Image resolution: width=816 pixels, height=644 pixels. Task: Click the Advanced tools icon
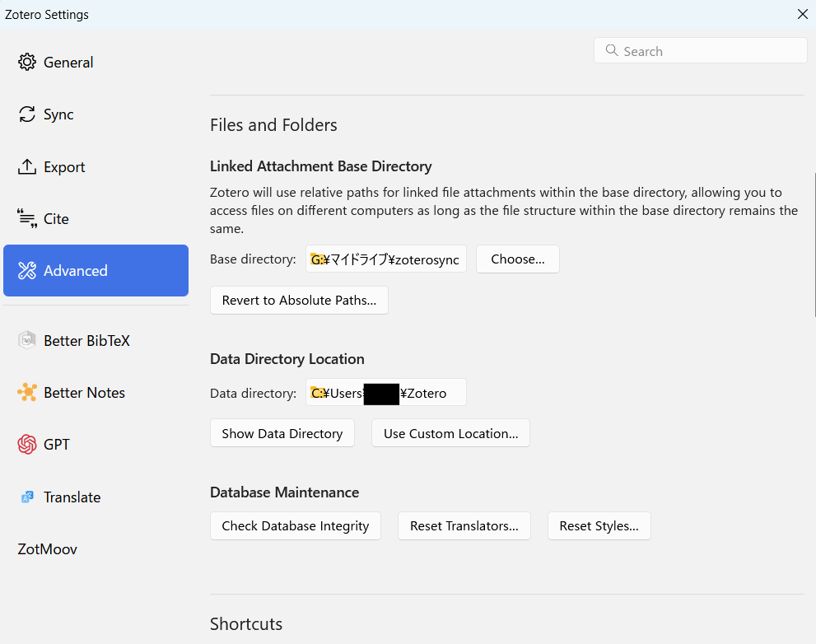click(27, 271)
